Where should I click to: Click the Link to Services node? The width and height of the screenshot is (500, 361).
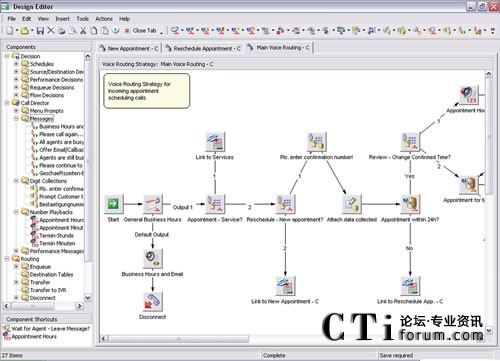click(215, 141)
